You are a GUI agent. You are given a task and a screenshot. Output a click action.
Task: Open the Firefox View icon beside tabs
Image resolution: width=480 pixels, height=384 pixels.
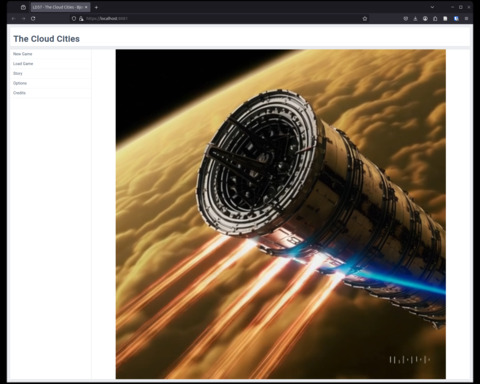(23, 7)
